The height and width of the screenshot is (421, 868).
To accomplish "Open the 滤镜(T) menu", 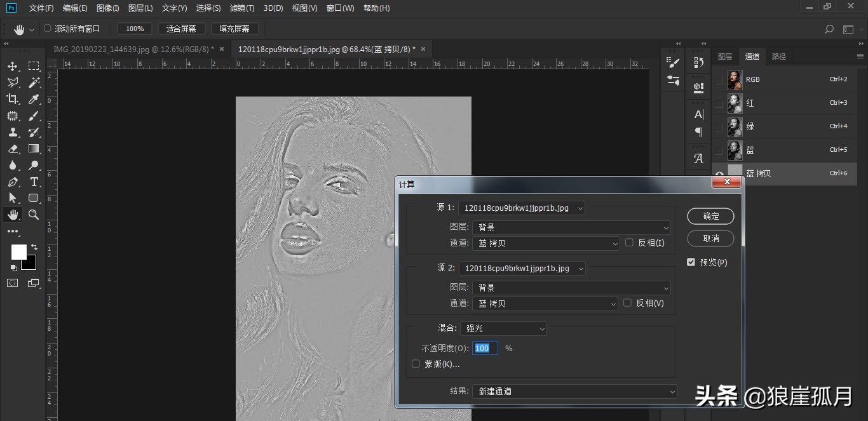I will tap(242, 8).
